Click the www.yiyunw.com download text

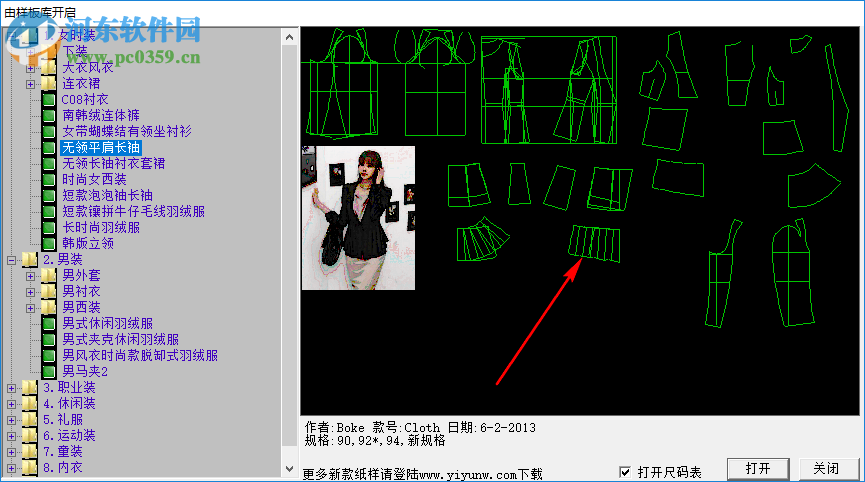pyautogui.click(x=423, y=474)
